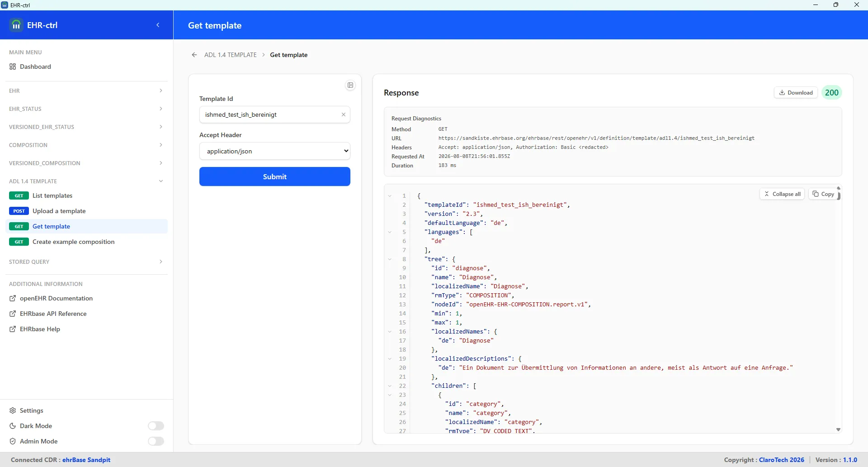Click the openEHR Documentation external link icon
868x467 pixels.
point(13,298)
